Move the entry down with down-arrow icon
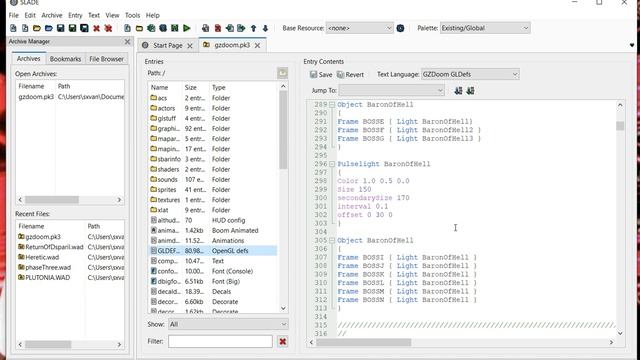The image size is (640, 360). coord(265,28)
